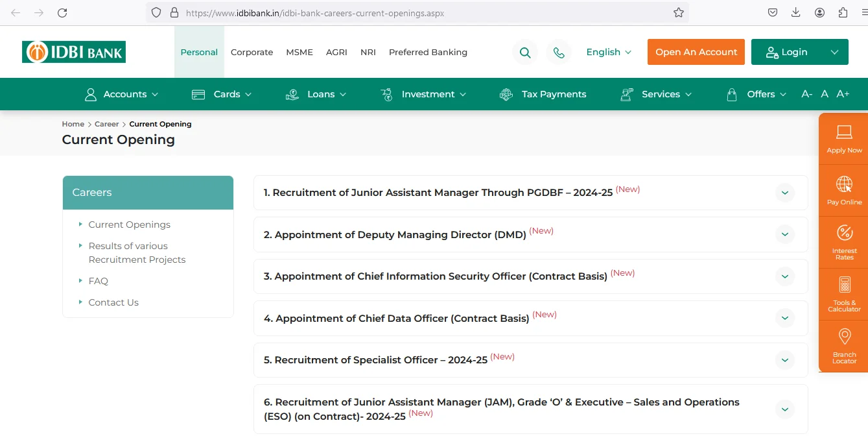Increase font size with A+ control
868x436 pixels.
pos(843,94)
